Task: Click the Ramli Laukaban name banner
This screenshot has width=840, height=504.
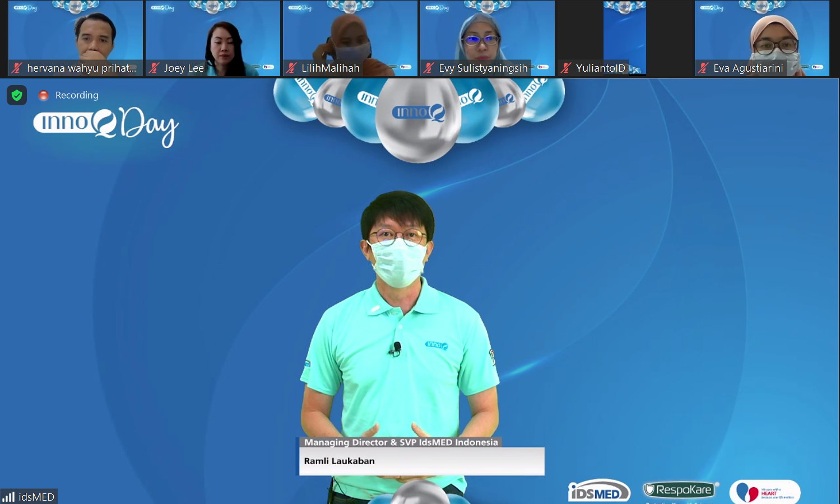Action: (421, 461)
